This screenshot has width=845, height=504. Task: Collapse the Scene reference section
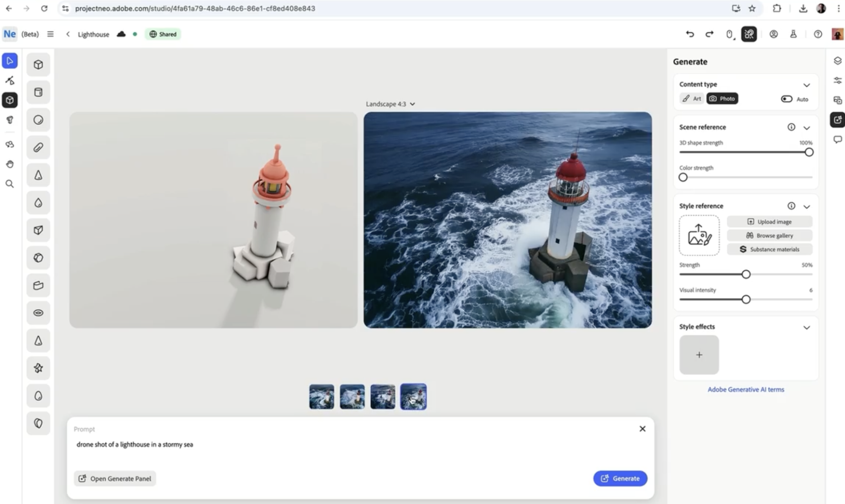pos(806,128)
